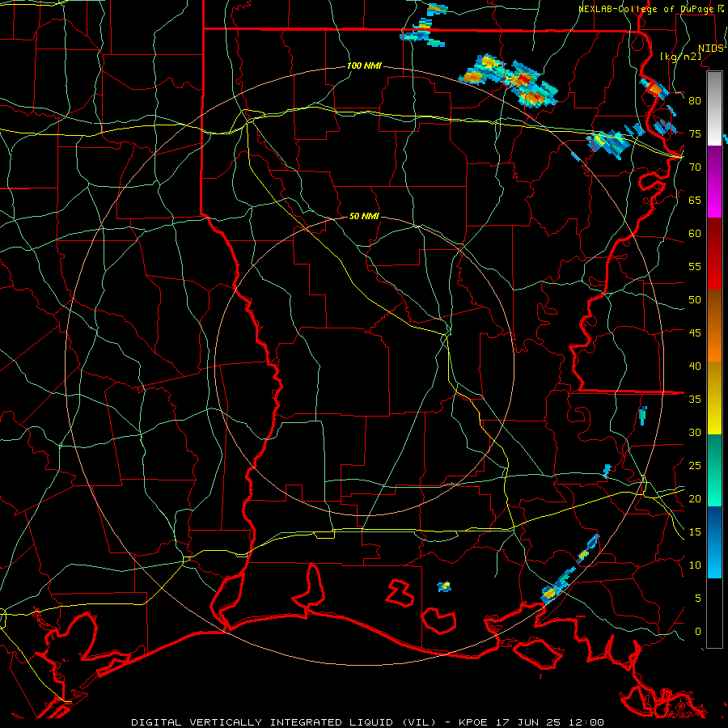This screenshot has height=728, width=728.
Task: Click the 70 value on the scale
Action: (x=695, y=167)
